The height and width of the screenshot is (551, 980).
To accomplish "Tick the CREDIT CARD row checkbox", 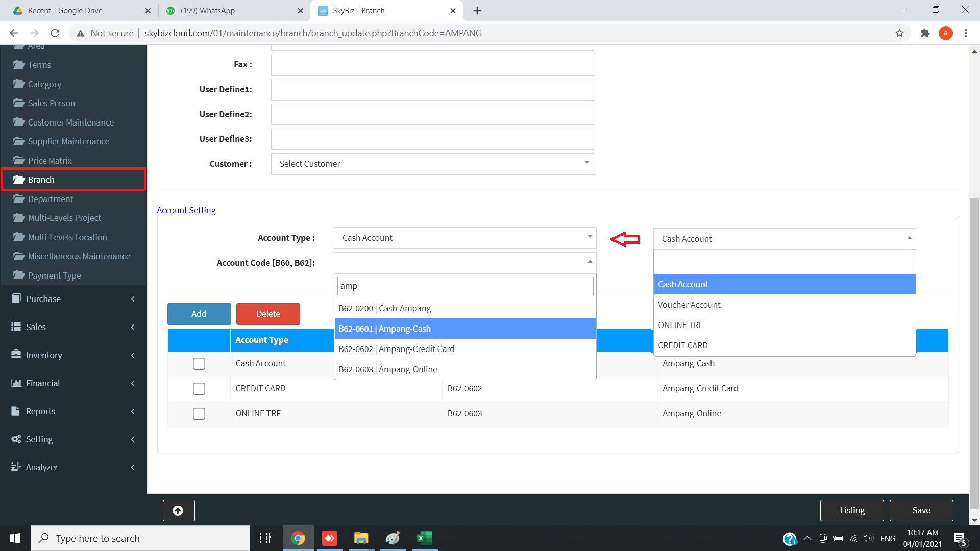I will (x=199, y=389).
